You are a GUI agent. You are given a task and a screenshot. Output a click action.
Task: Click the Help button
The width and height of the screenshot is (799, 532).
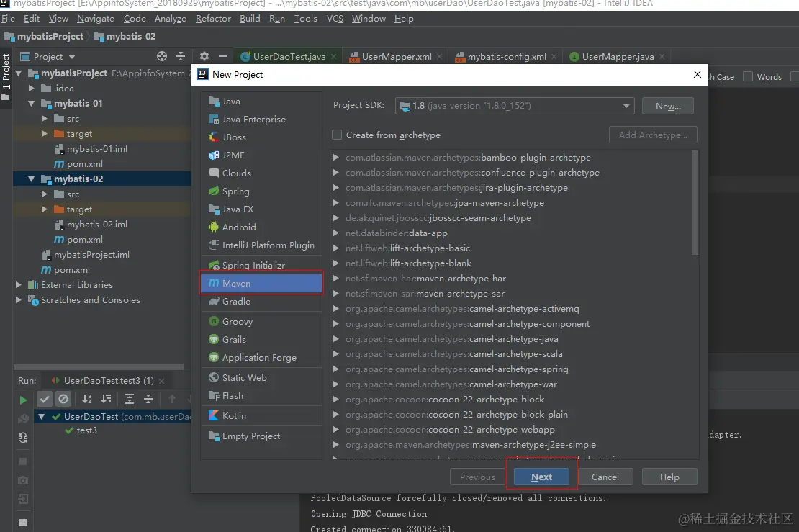click(x=669, y=477)
